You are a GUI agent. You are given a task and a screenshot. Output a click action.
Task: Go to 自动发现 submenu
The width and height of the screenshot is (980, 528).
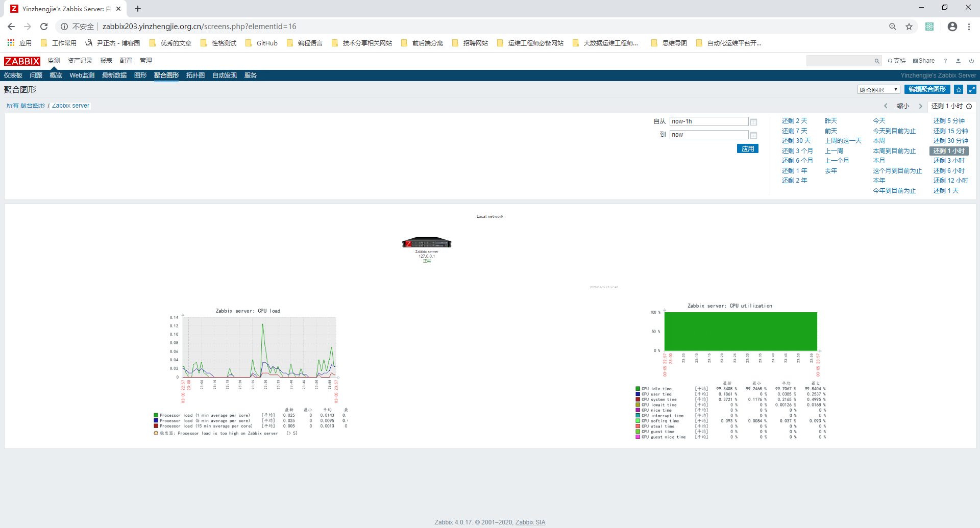[x=225, y=76]
